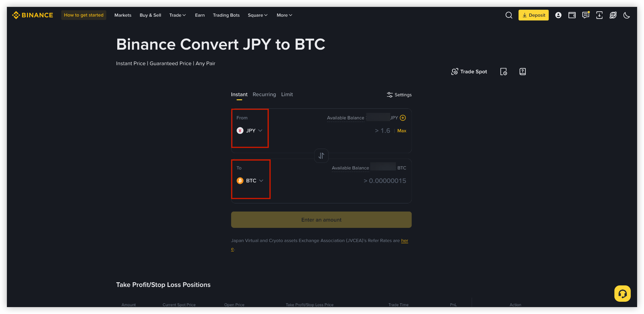The height and width of the screenshot is (314, 644).
Task: Click Max to use full balance
Action: point(402,131)
